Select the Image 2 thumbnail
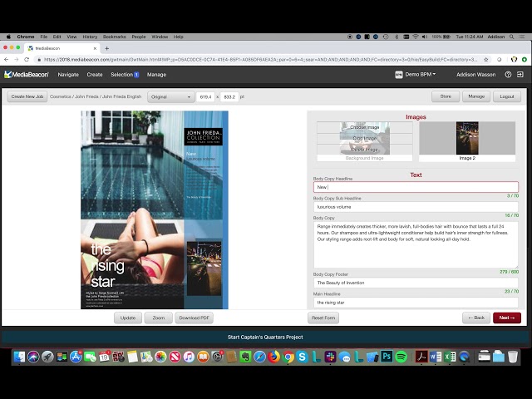This screenshot has height=399, width=532. [x=467, y=138]
